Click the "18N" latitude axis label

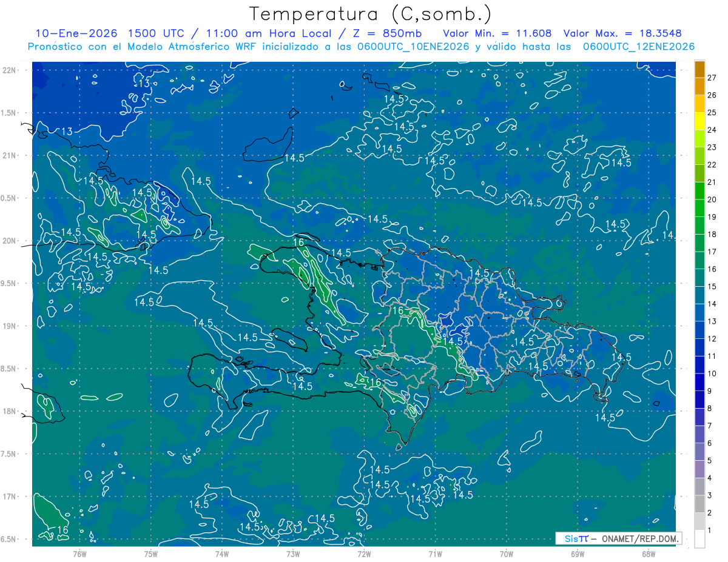[9, 412]
